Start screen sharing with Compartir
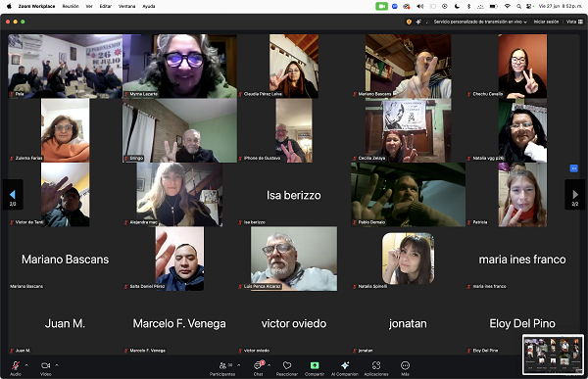The image size is (588, 379). coord(315,365)
